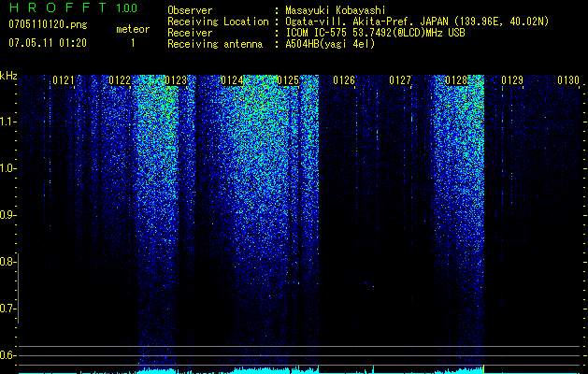Click the 0127 time marker label

pos(400,80)
